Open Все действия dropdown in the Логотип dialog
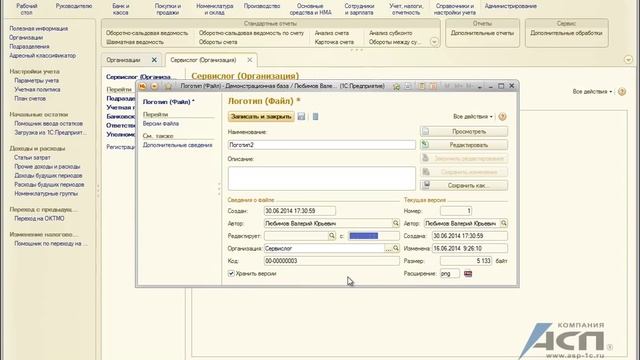The width and height of the screenshot is (640, 360). 473,117
